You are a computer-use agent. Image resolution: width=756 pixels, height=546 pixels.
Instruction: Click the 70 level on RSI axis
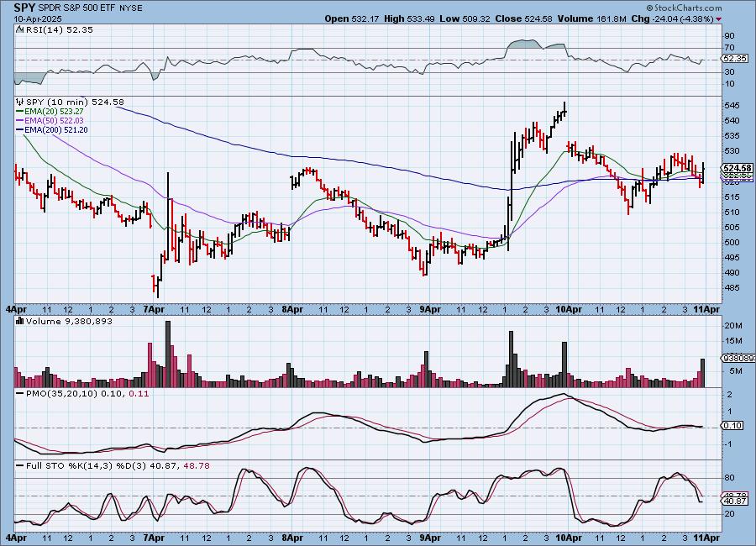click(729, 48)
